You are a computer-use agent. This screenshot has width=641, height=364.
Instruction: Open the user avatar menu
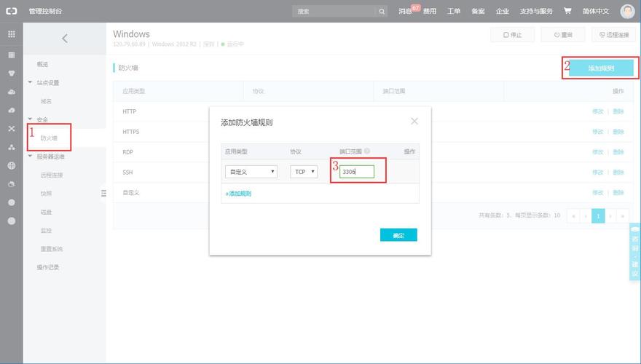point(627,11)
